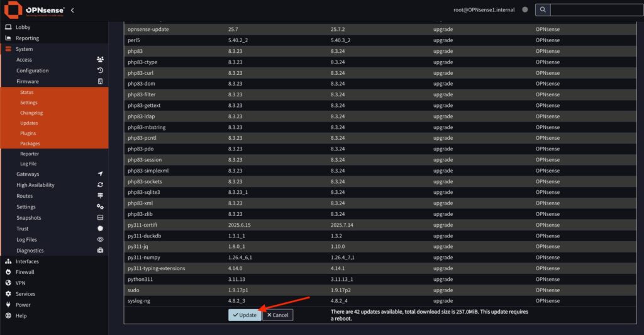Click the Diagnostics medkit icon
This screenshot has height=335, width=644.
pyautogui.click(x=100, y=251)
